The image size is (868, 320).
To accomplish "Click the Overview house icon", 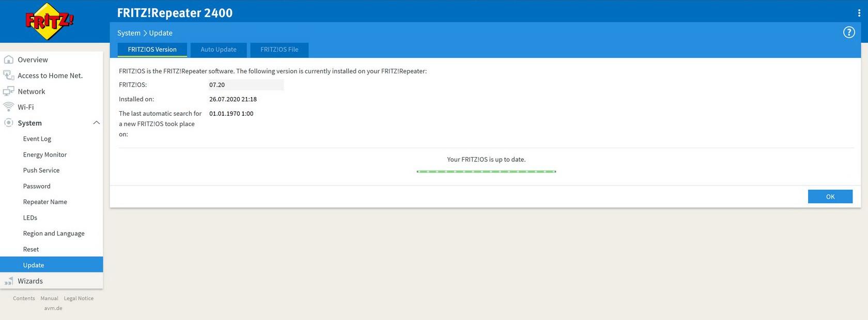I will [x=9, y=59].
